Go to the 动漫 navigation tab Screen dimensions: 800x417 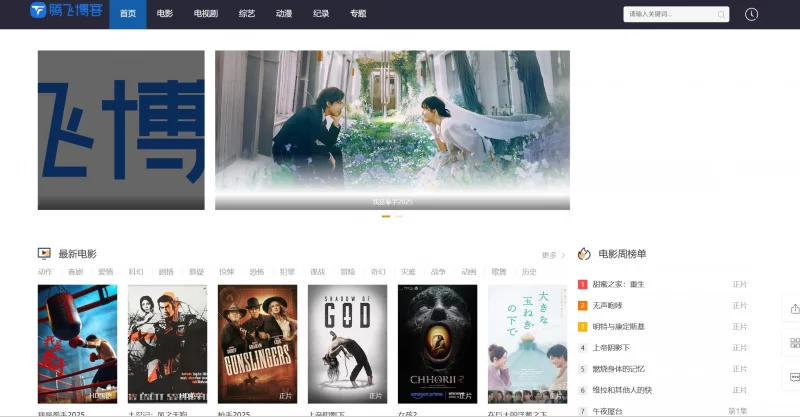[x=283, y=14]
